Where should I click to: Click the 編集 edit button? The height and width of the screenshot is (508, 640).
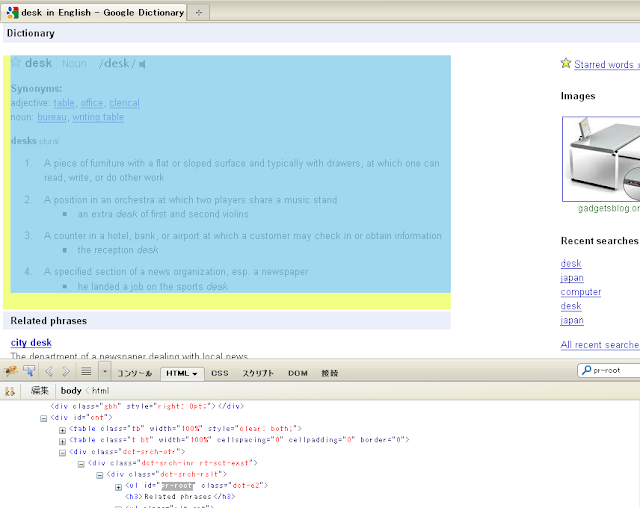click(40, 391)
